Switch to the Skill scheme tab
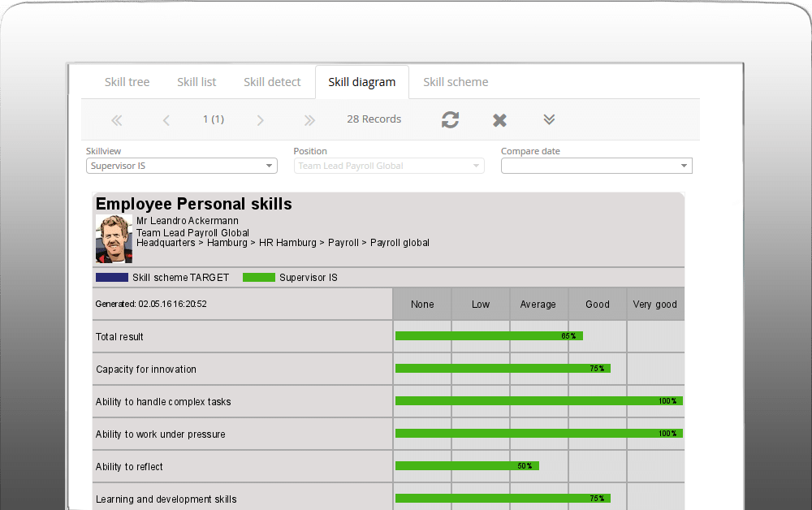812x510 pixels. coord(456,82)
